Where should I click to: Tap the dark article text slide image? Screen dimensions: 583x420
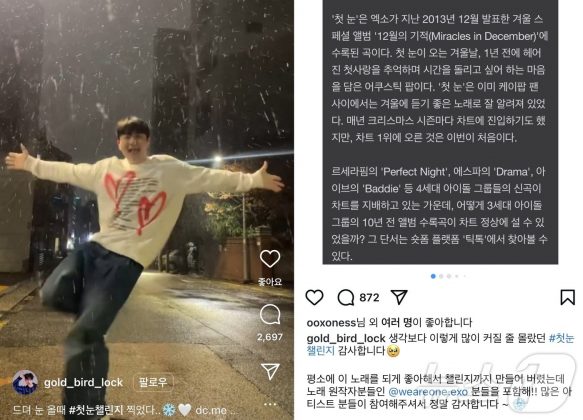[x=440, y=132]
